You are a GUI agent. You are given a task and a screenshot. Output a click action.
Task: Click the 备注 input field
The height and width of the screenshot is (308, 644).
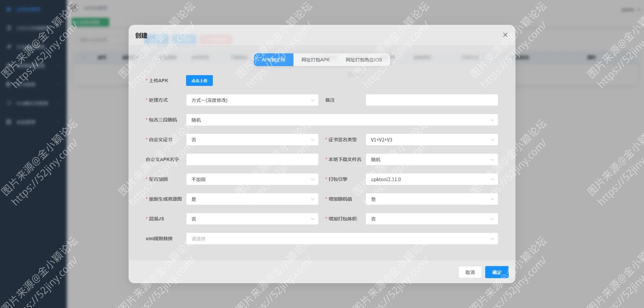(431, 100)
